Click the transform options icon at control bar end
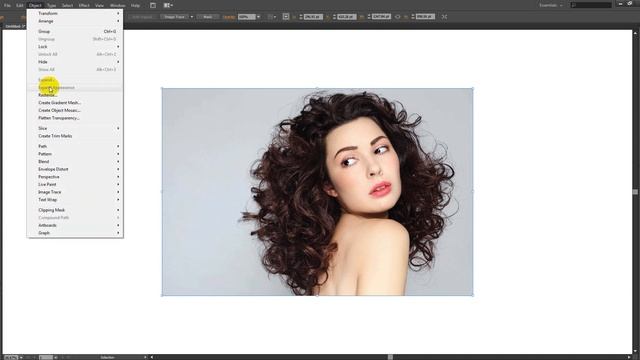The width and height of the screenshot is (640, 360). (x=444, y=17)
